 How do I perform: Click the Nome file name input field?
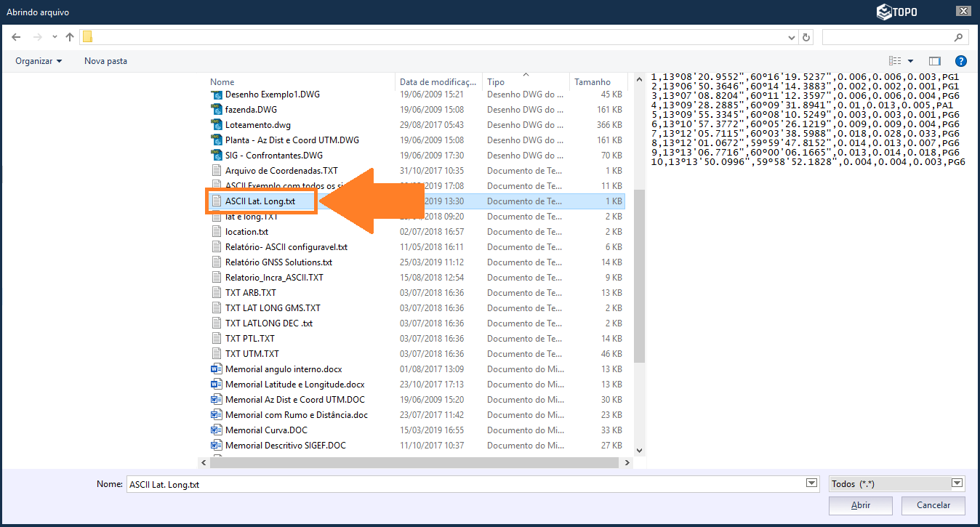coord(465,484)
